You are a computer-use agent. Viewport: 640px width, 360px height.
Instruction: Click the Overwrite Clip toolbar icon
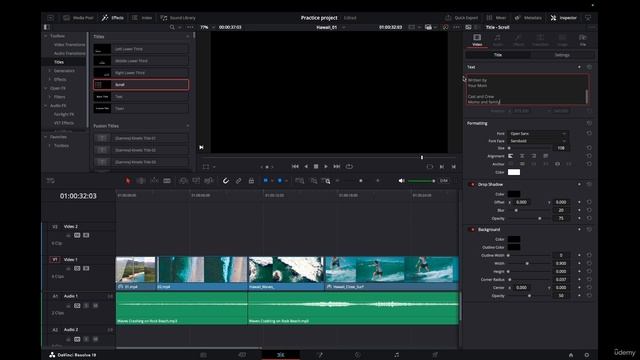196,180
